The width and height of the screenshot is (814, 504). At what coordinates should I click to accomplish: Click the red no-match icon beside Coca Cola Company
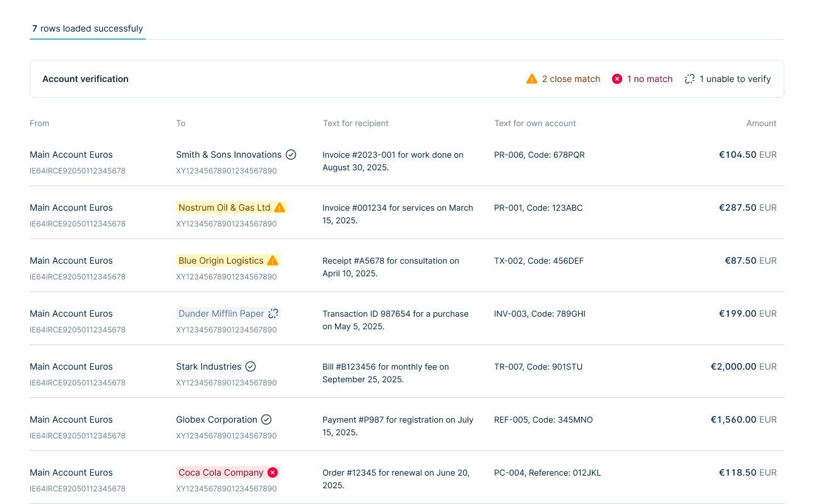tap(273, 472)
